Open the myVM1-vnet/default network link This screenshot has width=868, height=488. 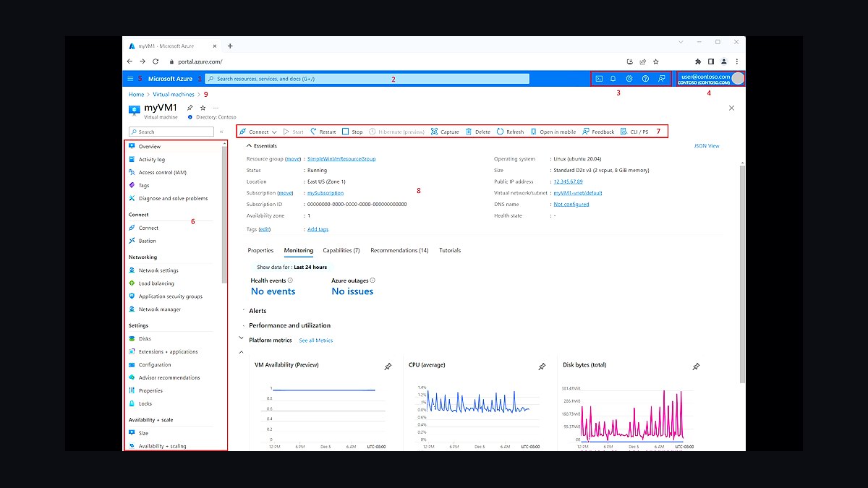578,193
